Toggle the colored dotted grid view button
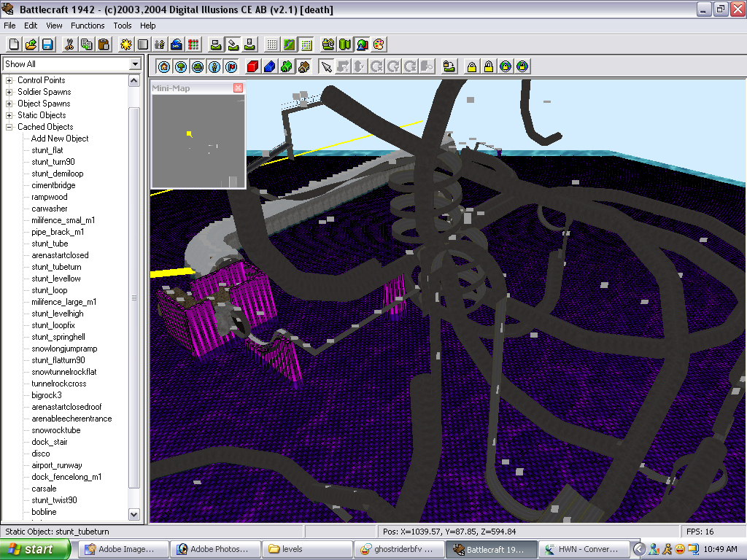The width and height of the screenshot is (747, 560). tap(306, 44)
